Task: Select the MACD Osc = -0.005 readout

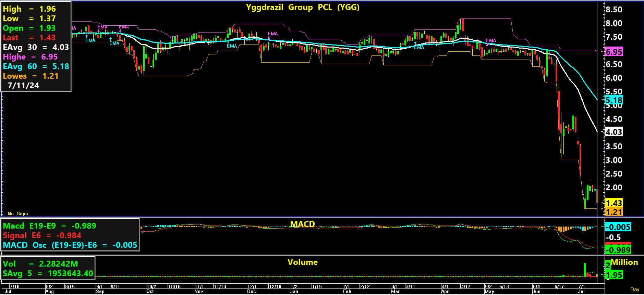Action: pyautogui.click(x=70, y=245)
